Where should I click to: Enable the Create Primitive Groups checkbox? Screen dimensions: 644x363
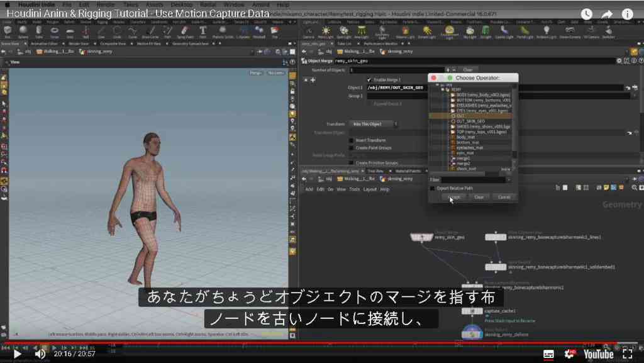(351, 163)
